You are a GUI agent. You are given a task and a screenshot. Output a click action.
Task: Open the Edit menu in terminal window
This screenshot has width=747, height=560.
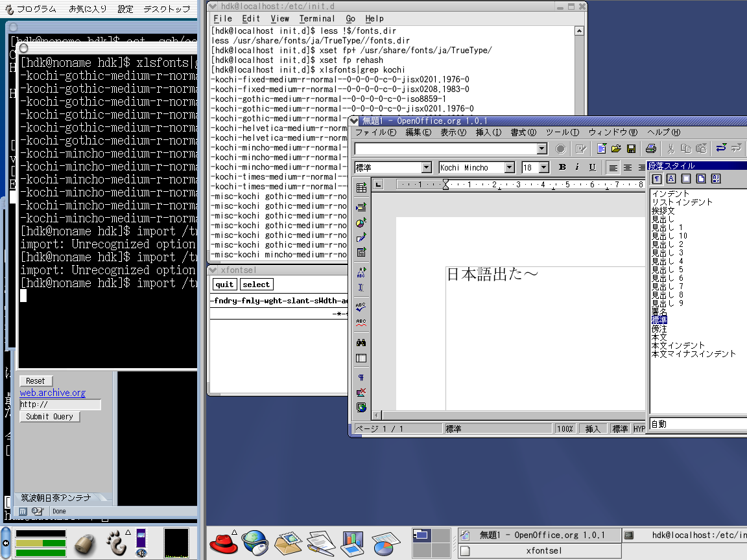[251, 19]
